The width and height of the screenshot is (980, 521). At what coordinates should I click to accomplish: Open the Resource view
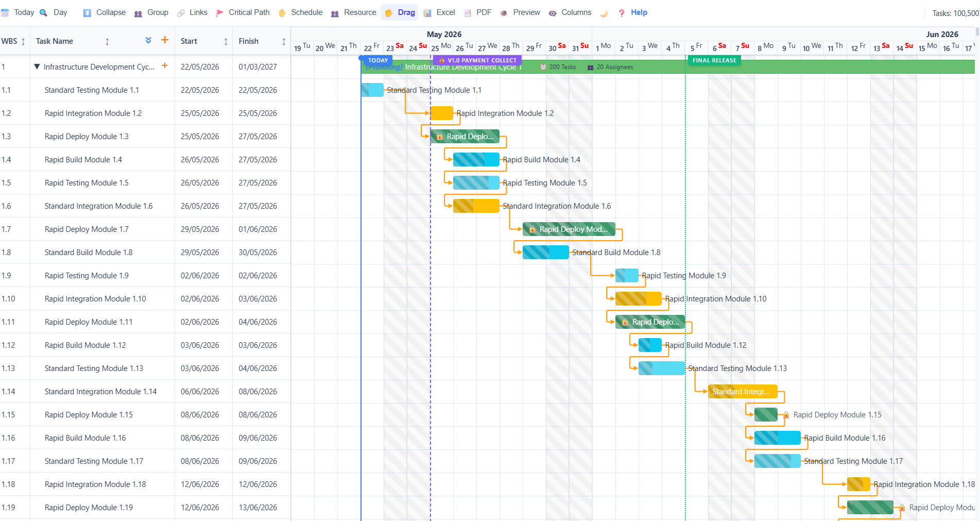tap(353, 12)
